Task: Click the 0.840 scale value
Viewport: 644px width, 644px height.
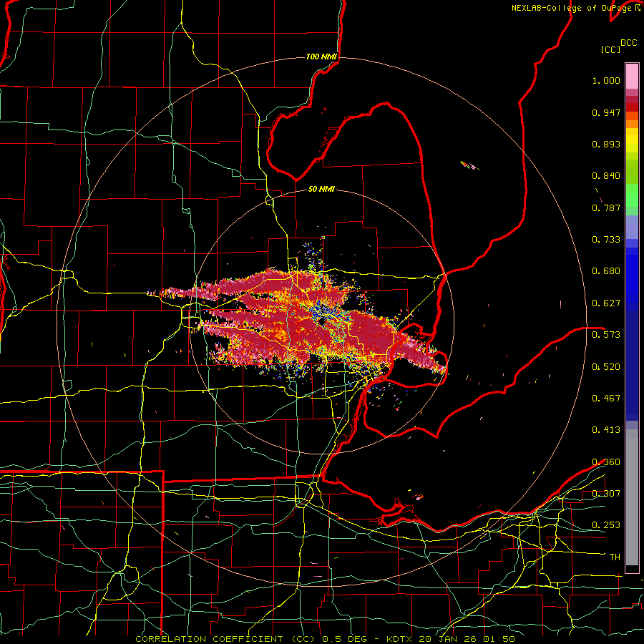Action: tap(606, 176)
